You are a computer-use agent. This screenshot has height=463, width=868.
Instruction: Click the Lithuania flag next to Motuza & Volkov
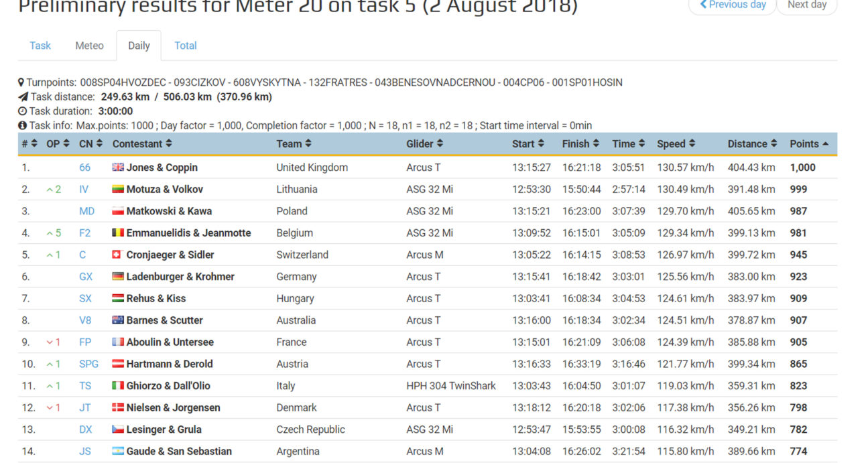(x=118, y=190)
